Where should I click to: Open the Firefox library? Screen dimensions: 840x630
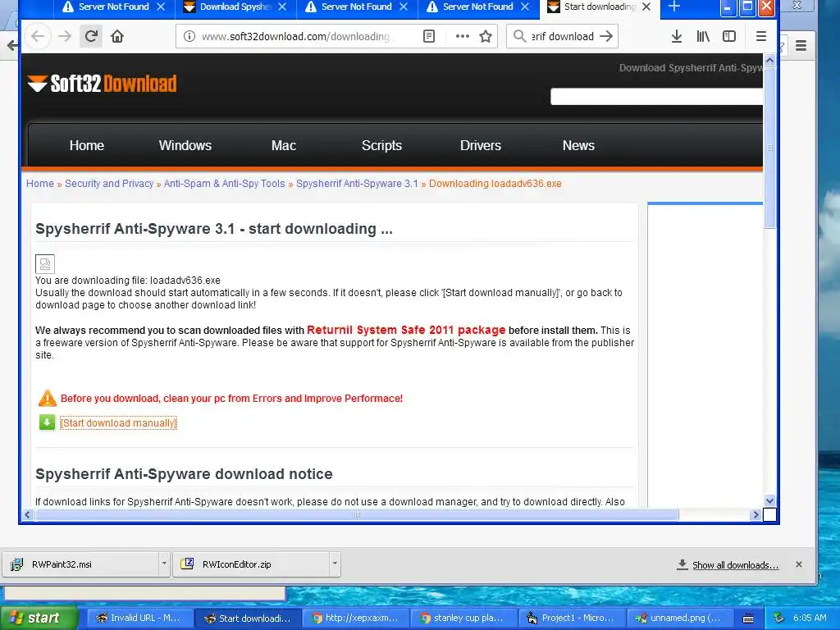click(x=703, y=36)
